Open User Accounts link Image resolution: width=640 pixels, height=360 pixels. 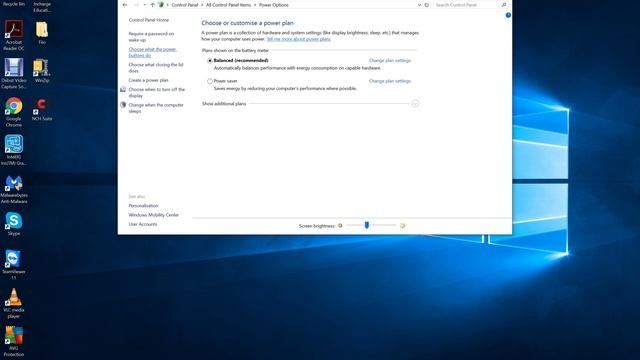142,224
